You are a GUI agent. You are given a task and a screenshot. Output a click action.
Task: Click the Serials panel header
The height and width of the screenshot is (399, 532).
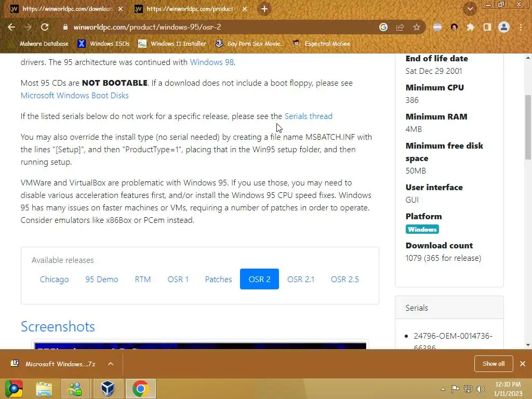(449, 308)
